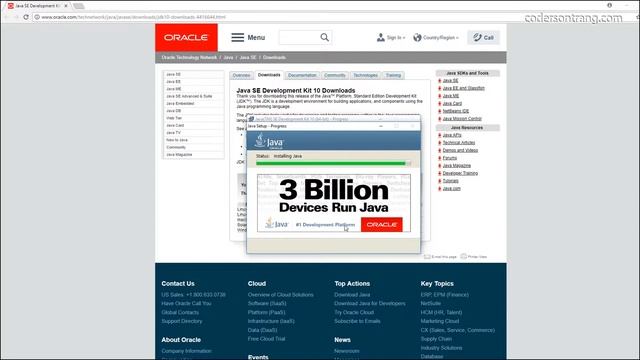
Task: Open Technical Articles resource link
Action: click(459, 143)
